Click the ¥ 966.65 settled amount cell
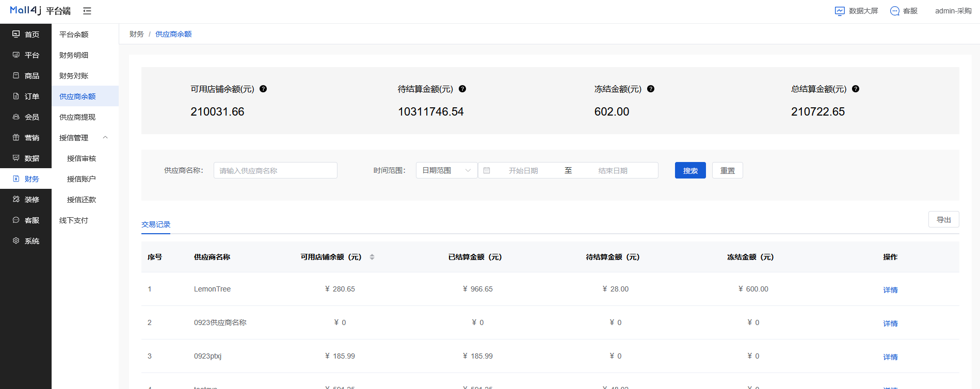980x389 pixels. coord(478,289)
